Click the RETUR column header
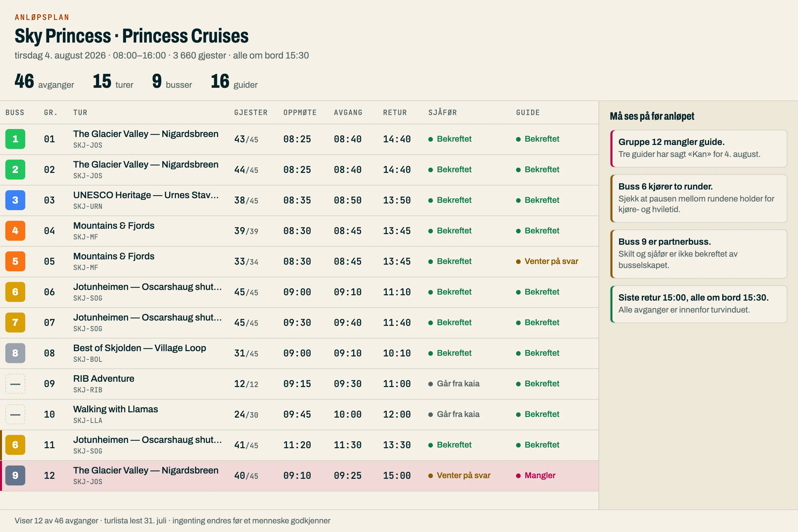Screen dimensions: 798x532 [395, 113]
